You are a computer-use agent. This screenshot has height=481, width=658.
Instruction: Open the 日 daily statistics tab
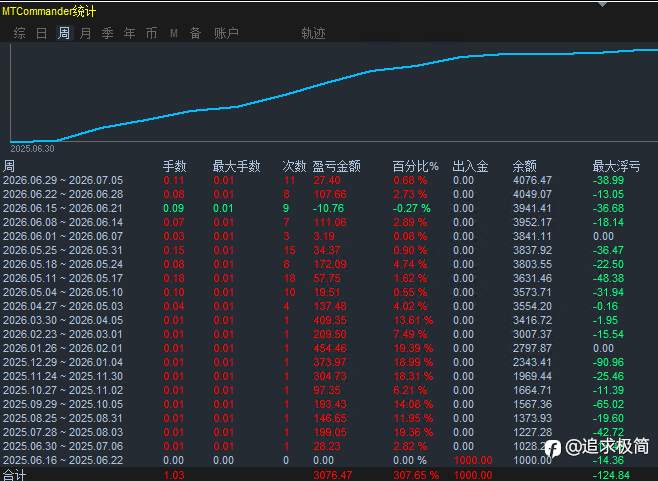tap(42, 33)
